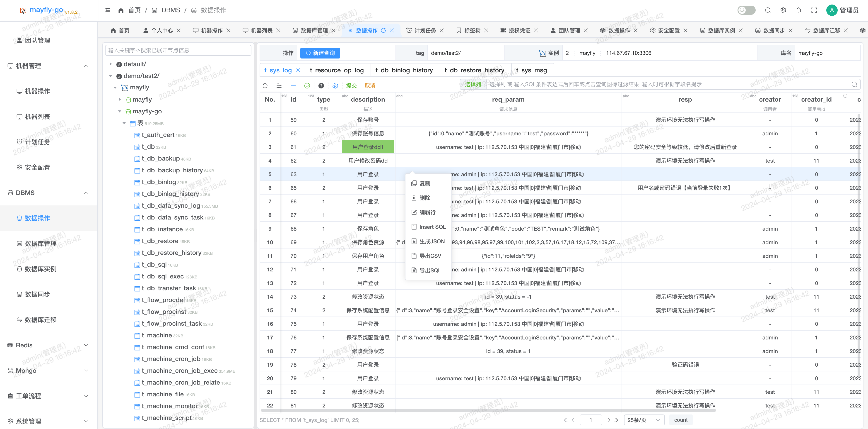Open the notification bell

799,10
